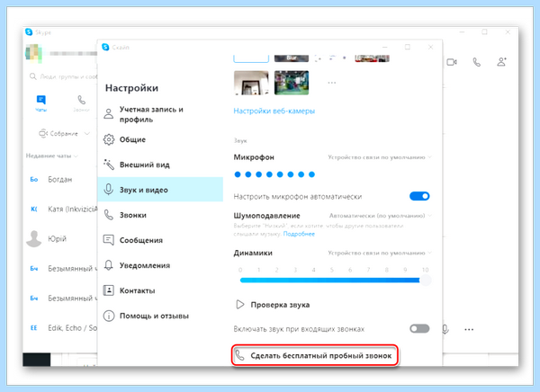The width and height of the screenshot is (540, 392).
Task: Toggle Настроить микрофон автоматически switch
Action: (x=419, y=196)
